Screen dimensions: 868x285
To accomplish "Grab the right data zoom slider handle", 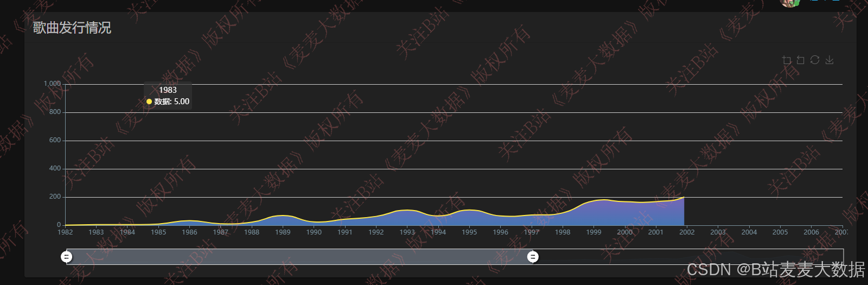I will click(x=533, y=257).
